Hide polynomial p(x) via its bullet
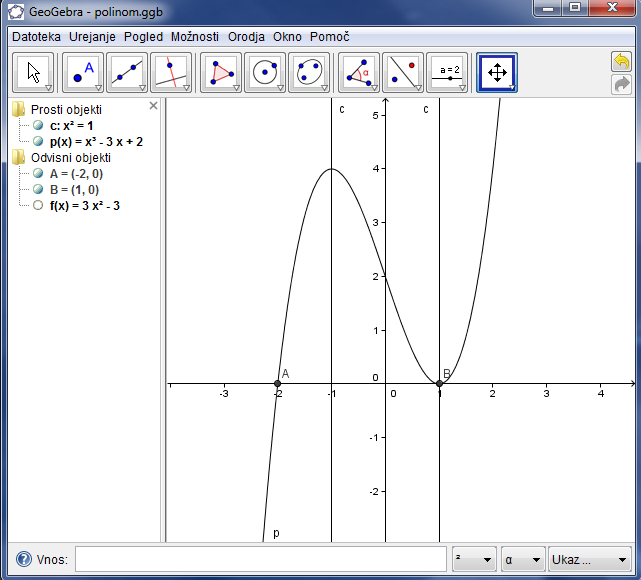 [x=38, y=142]
